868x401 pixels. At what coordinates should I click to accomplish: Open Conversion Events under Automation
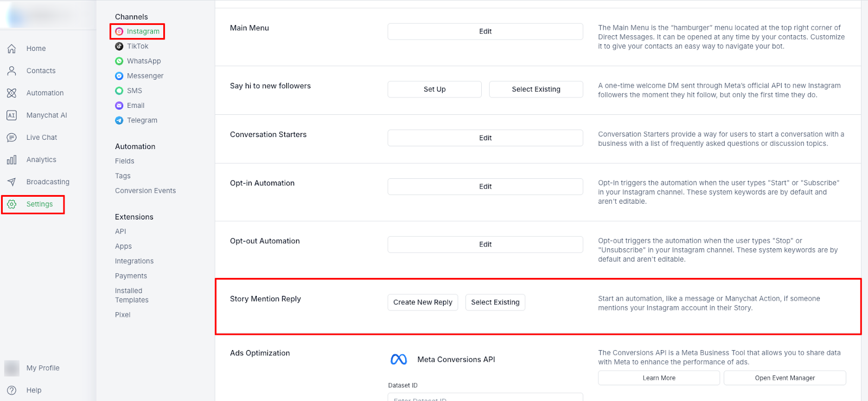point(145,191)
